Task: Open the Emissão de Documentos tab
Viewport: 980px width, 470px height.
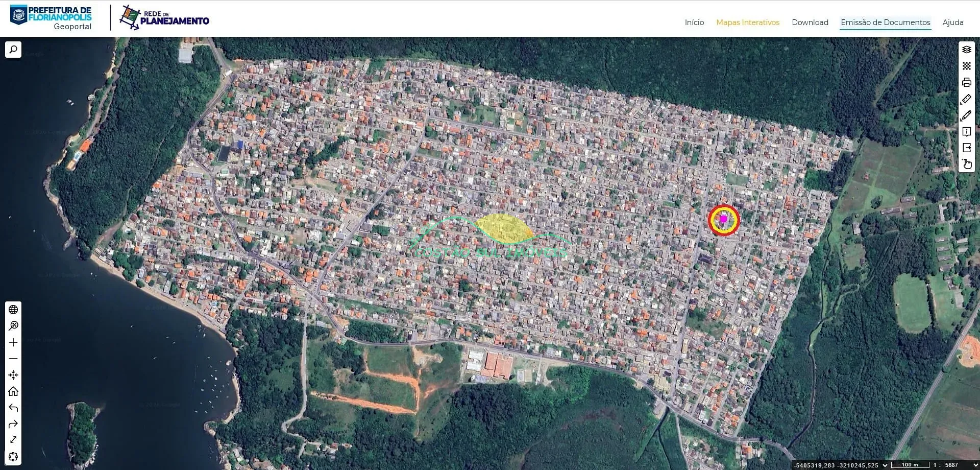Action: (x=885, y=22)
